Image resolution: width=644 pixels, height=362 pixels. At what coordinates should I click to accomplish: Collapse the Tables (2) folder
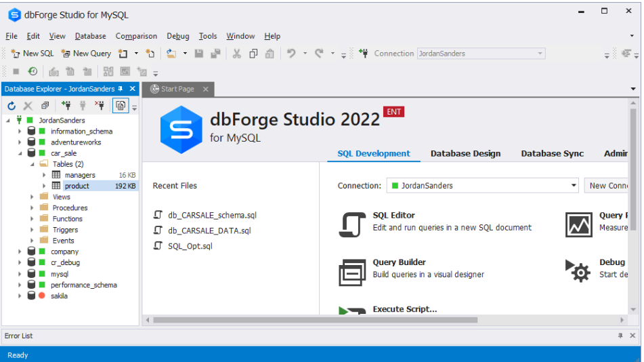[32, 164]
